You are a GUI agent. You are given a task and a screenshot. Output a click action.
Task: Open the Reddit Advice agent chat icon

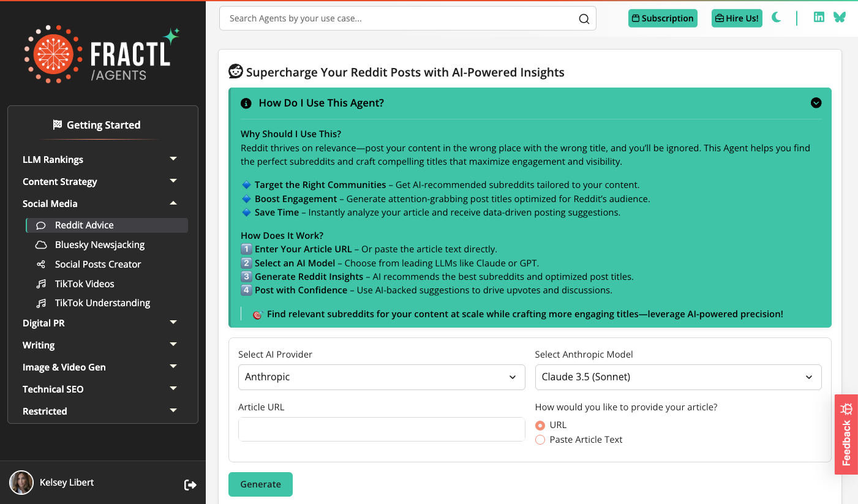pyautogui.click(x=40, y=225)
